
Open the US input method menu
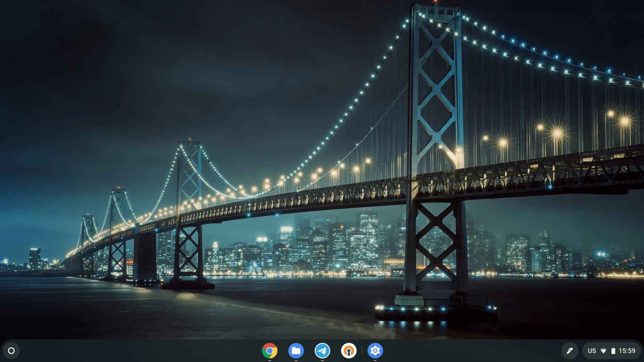(x=592, y=351)
